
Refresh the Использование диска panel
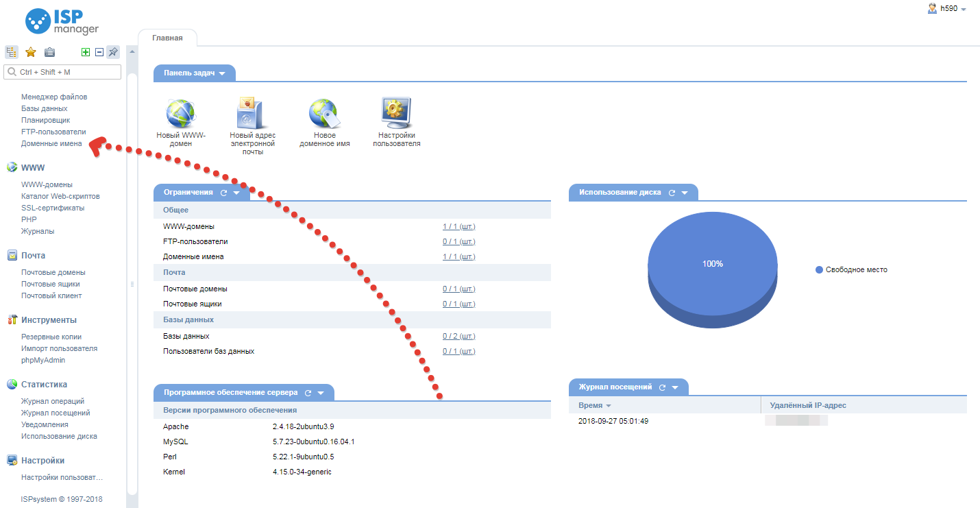pos(672,193)
